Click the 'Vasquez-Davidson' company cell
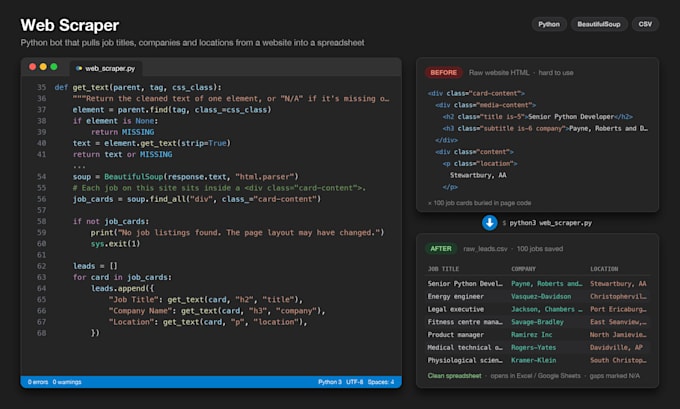680x409 pixels. pyautogui.click(x=541, y=297)
